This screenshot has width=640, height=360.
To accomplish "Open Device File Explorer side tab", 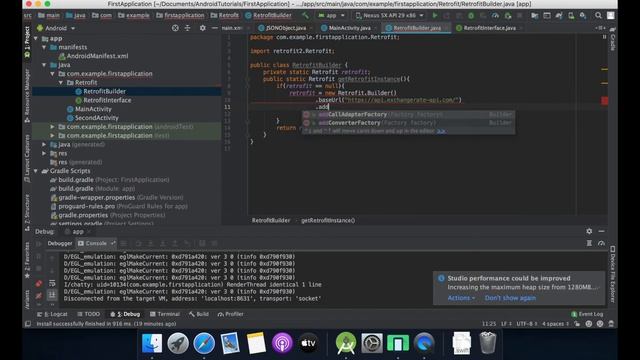I will pos(613,274).
